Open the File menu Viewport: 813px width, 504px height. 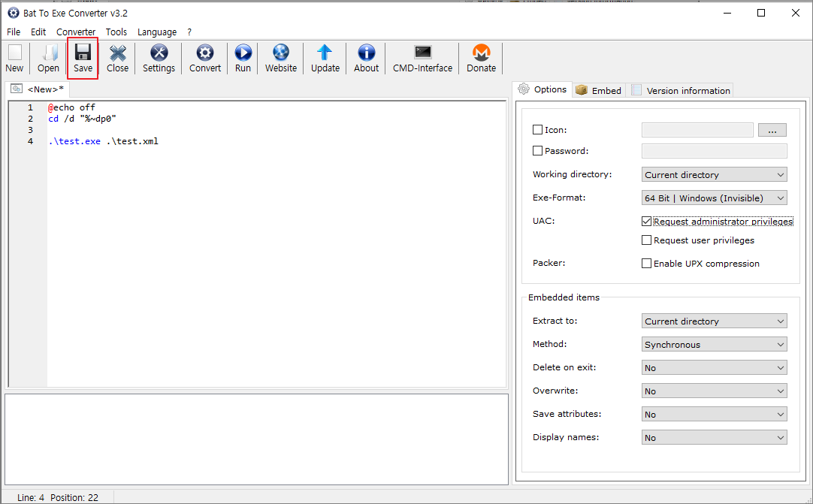14,32
